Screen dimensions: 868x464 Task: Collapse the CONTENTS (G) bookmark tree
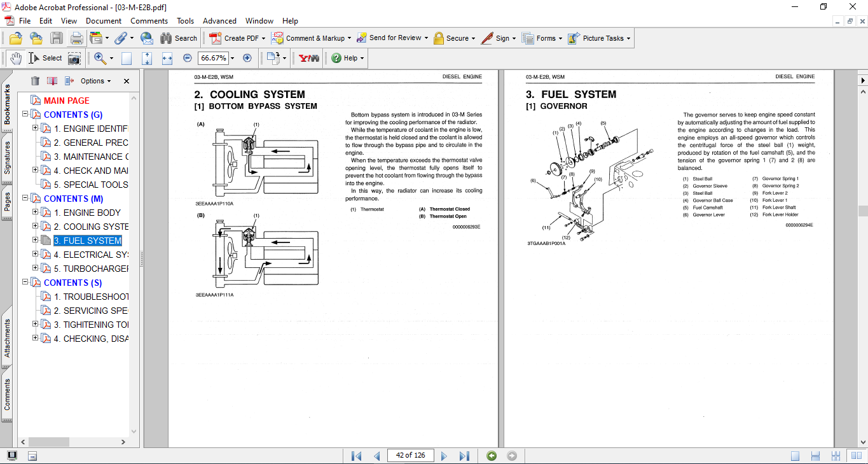(x=25, y=115)
